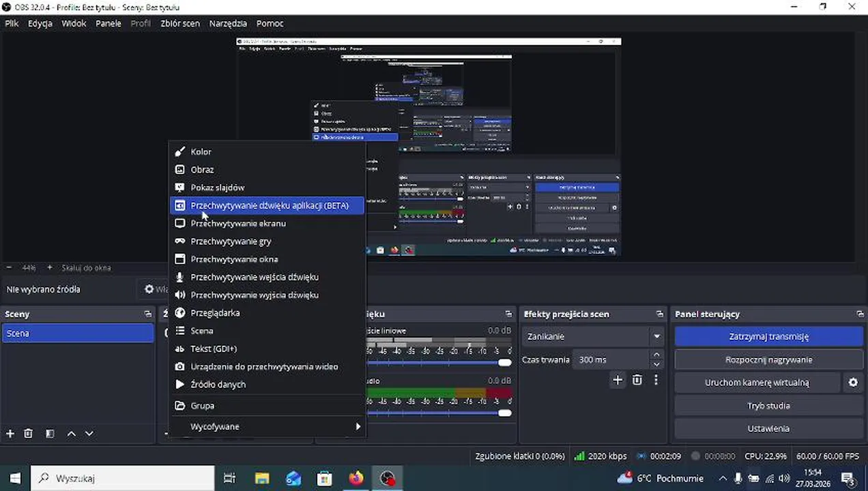Add a transition with the plus icon
This screenshot has width=868, height=491.
618,380
